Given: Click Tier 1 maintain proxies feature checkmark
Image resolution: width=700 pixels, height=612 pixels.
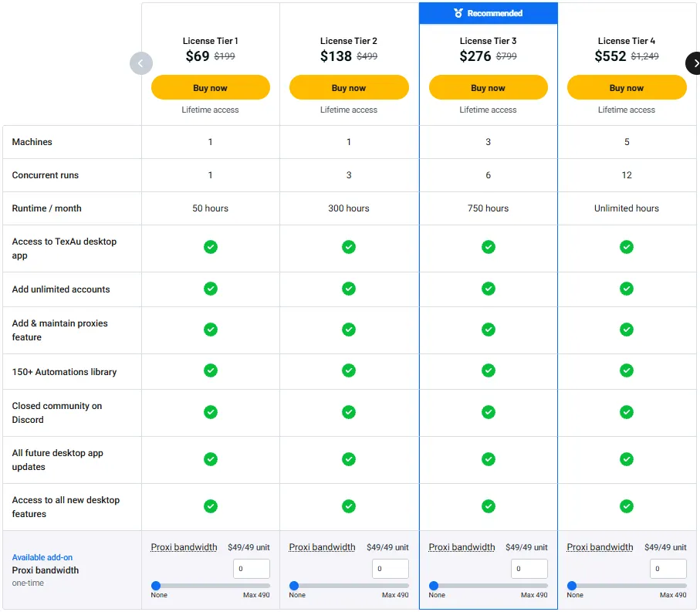Looking at the screenshot, I should (210, 330).
